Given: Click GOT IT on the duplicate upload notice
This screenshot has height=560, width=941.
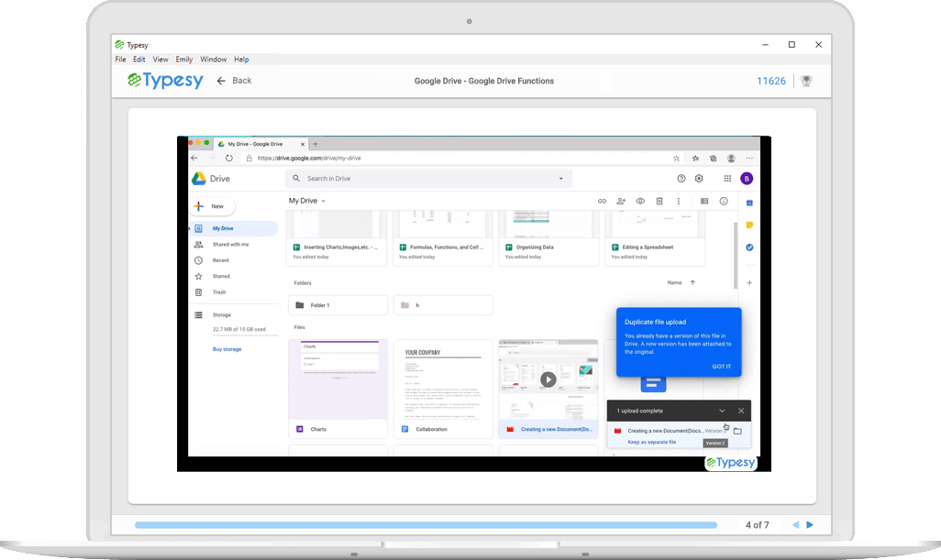Looking at the screenshot, I should coord(721,366).
